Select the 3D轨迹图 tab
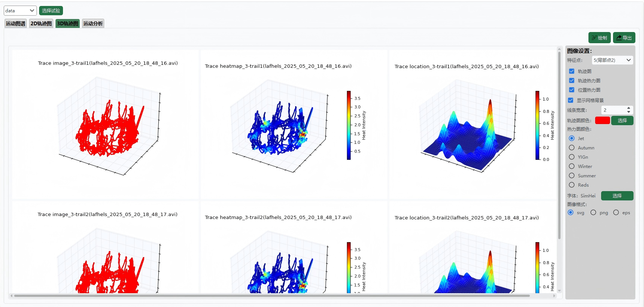 67,23
